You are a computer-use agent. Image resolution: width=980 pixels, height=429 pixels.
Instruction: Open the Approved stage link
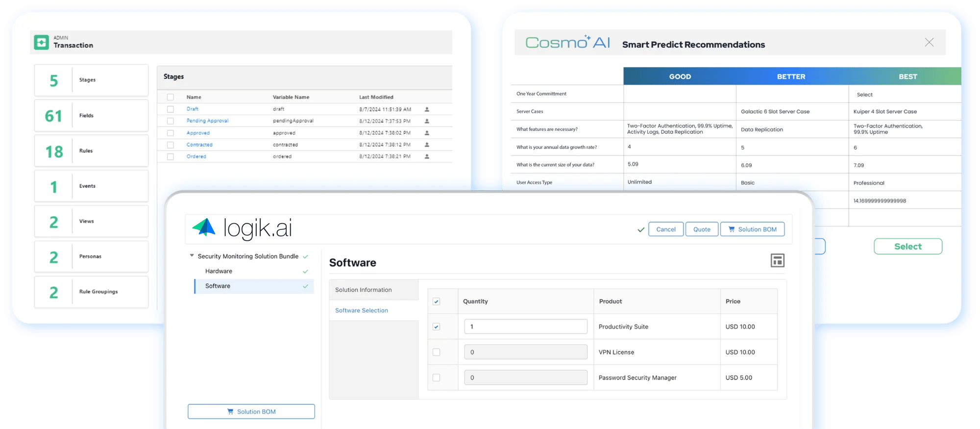click(198, 133)
